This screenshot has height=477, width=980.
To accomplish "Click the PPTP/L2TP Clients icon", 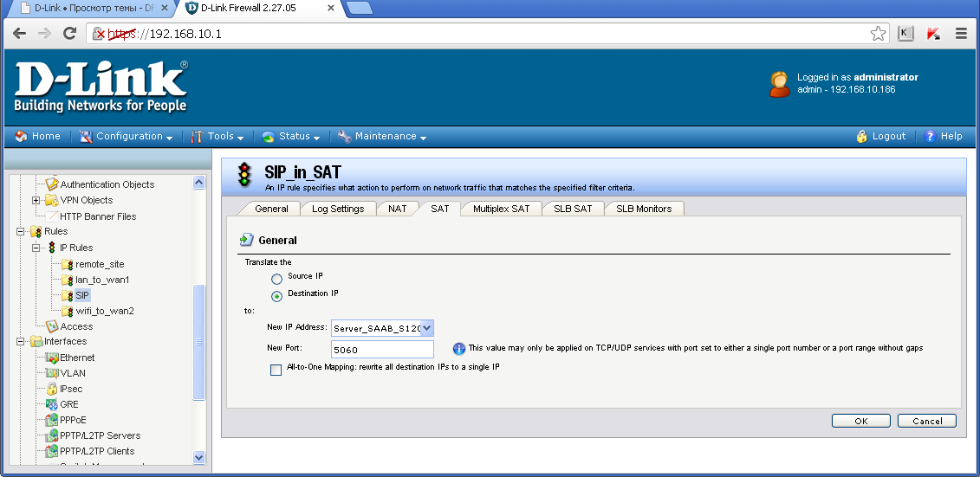I will 52,451.
